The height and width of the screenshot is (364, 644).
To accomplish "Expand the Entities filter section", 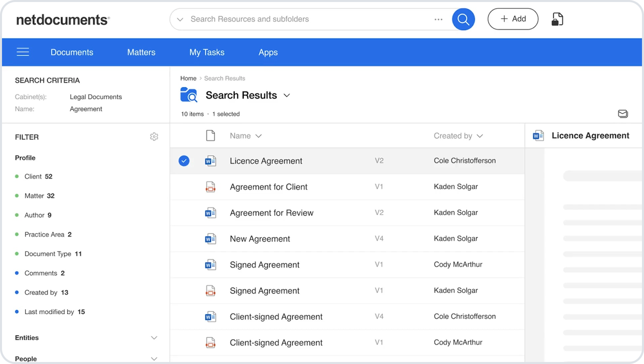I will 154,338.
